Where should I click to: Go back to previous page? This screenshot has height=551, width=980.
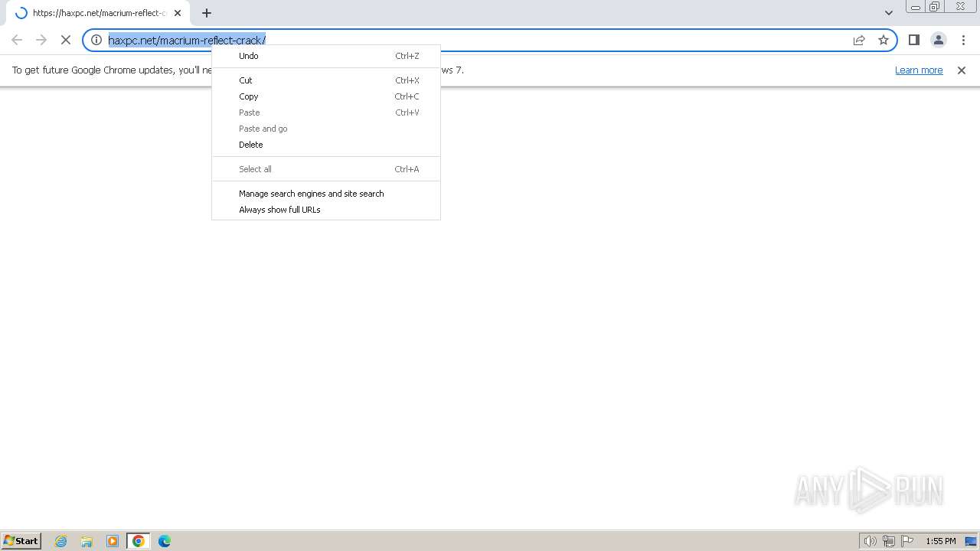point(17,40)
